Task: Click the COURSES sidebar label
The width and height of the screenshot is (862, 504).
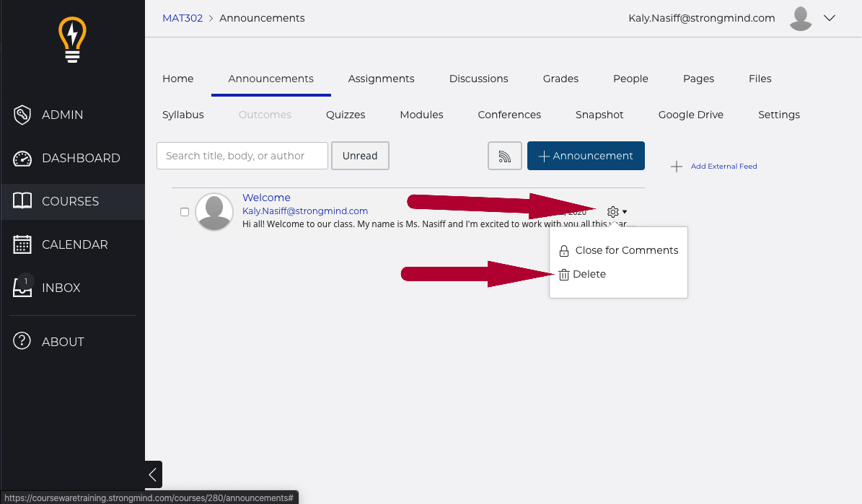Action: coord(71,201)
